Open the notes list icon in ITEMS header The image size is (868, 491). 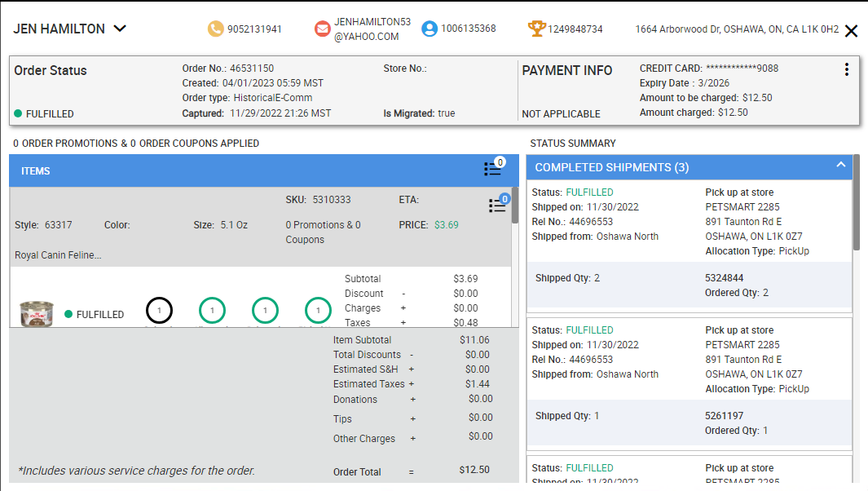tap(493, 168)
